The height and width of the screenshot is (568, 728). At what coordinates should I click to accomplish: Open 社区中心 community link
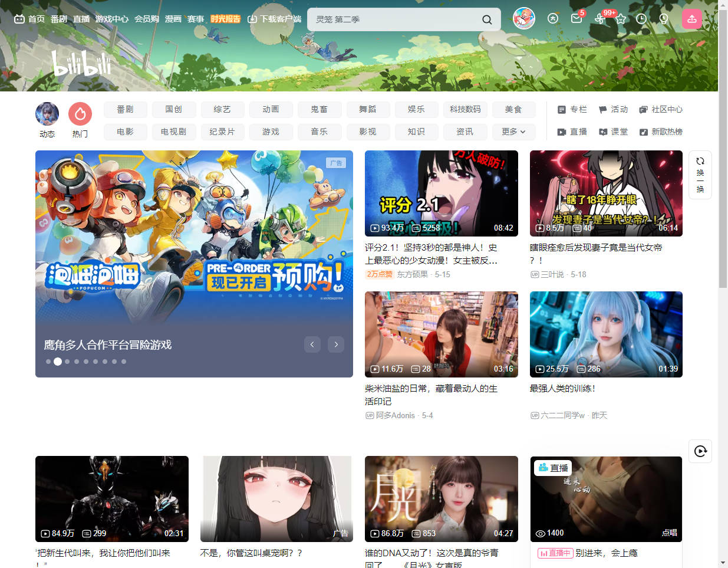click(661, 110)
